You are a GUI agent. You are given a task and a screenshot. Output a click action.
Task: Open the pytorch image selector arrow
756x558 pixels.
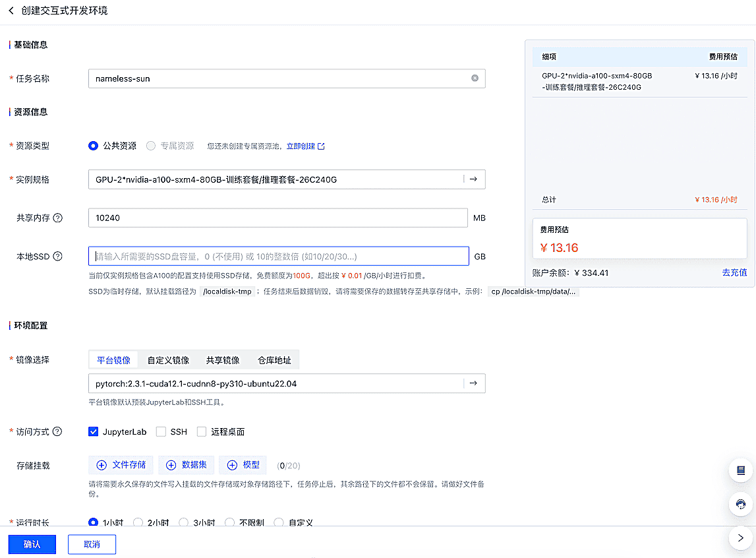pyautogui.click(x=473, y=383)
